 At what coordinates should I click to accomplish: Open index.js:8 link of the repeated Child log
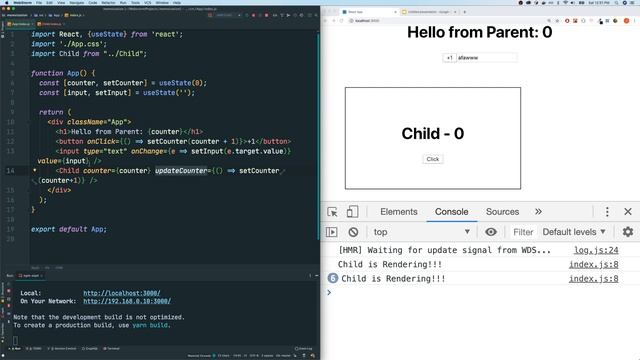[593, 279]
